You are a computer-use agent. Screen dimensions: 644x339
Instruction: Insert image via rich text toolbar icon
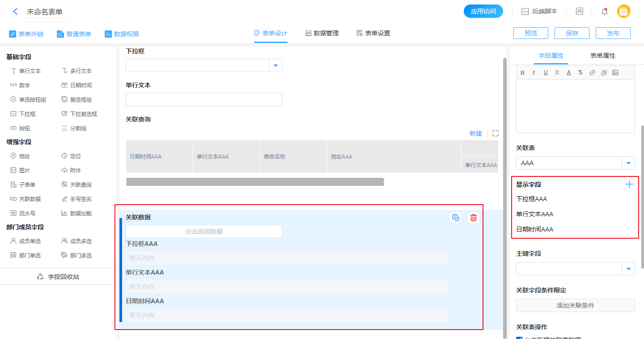point(615,73)
